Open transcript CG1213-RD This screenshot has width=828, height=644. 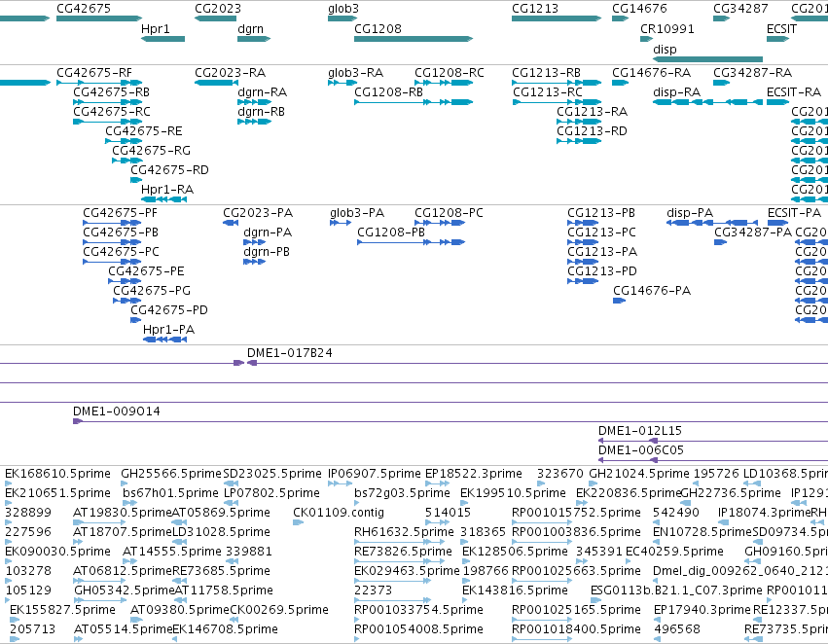pos(592,131)
